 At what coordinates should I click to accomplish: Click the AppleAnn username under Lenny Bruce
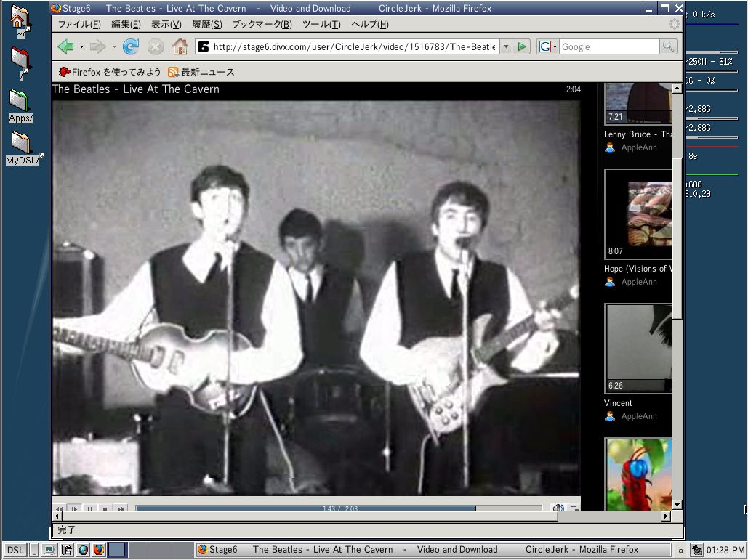click(639, 147)
